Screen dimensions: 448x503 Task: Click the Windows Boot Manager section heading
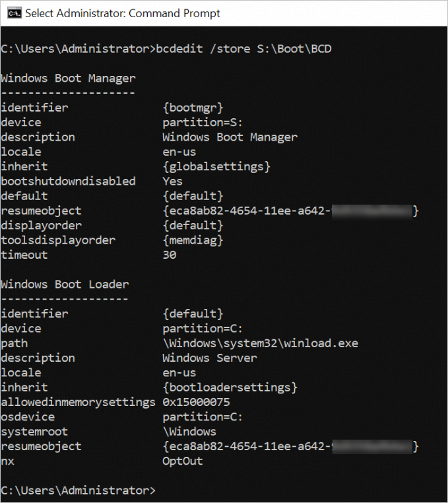(68, 79)
